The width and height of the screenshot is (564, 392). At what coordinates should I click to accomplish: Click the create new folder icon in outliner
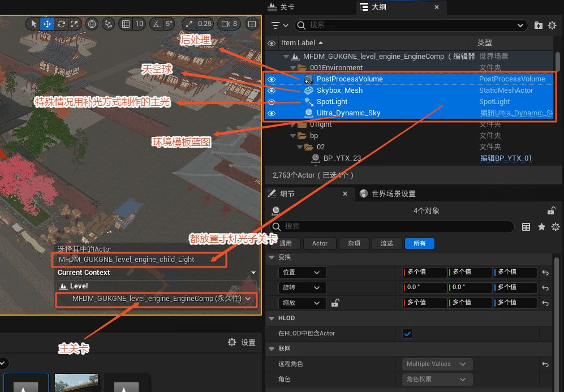coord(538,25)
